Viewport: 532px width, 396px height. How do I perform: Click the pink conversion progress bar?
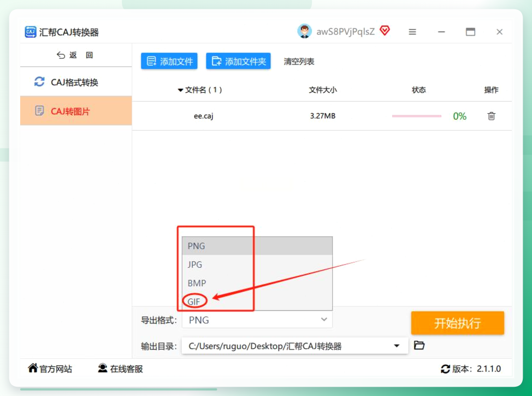point(417,116)
